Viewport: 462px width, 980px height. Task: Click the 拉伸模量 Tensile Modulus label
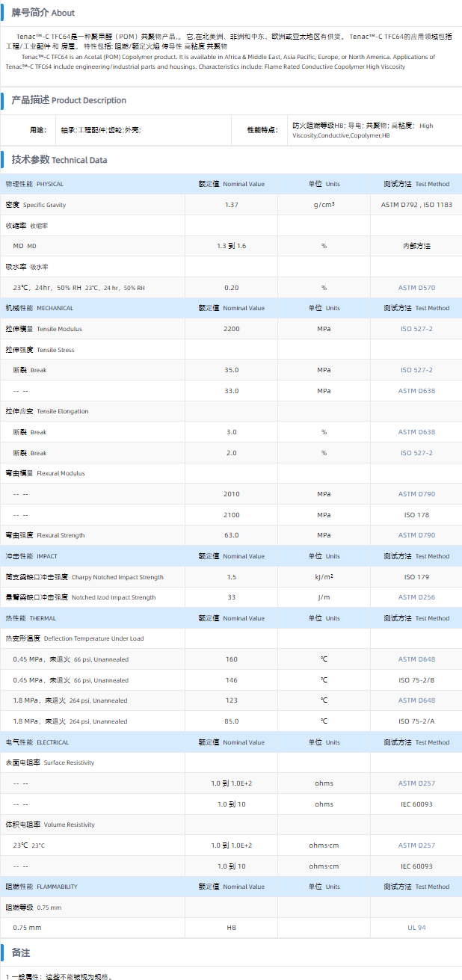click(x=44, y=329)
